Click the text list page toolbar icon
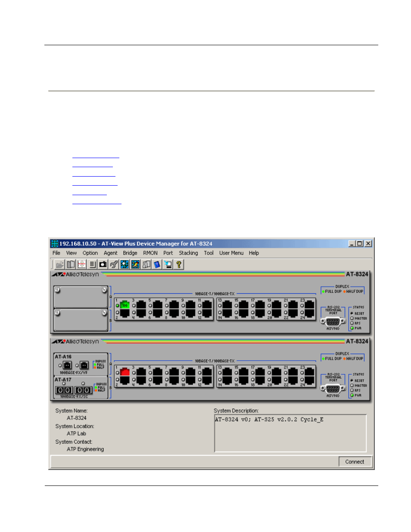The width and height of the screenshot is (411, 532). pos(92,264)
